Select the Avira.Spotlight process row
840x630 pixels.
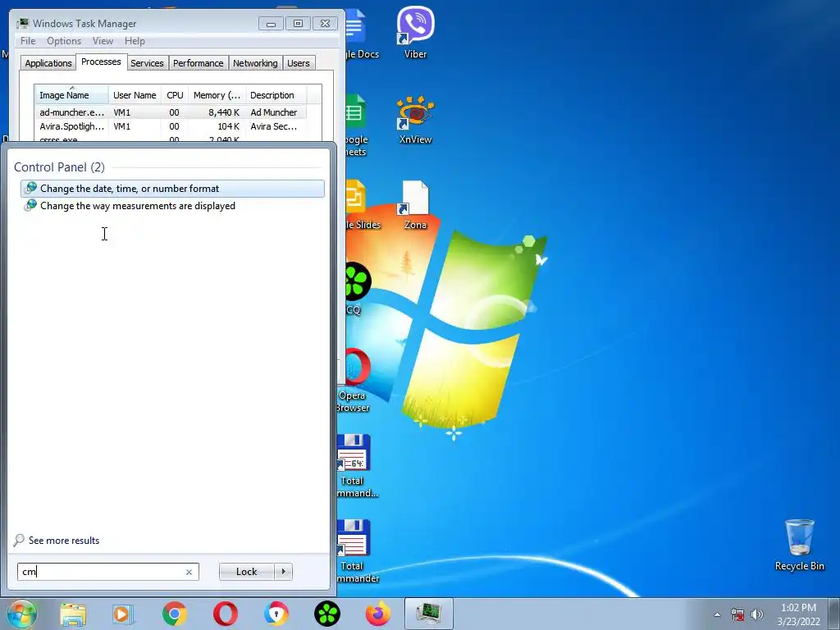coord(171,126)
